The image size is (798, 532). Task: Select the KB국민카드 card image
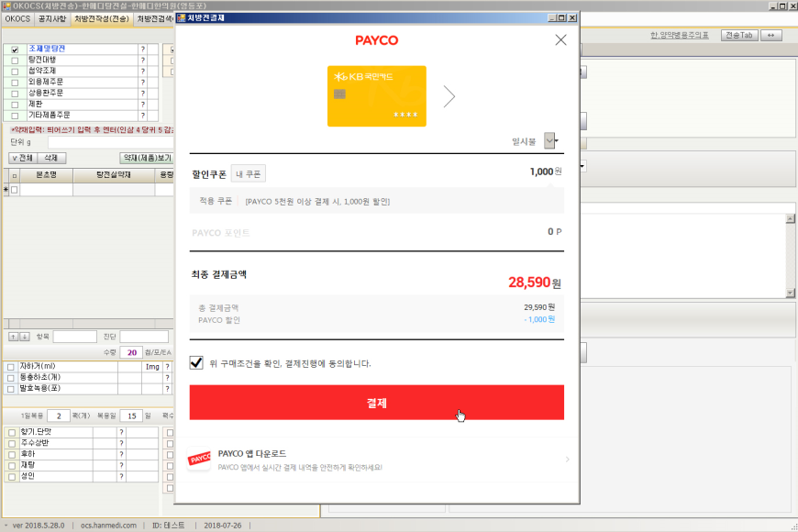(x=377, y=96)
